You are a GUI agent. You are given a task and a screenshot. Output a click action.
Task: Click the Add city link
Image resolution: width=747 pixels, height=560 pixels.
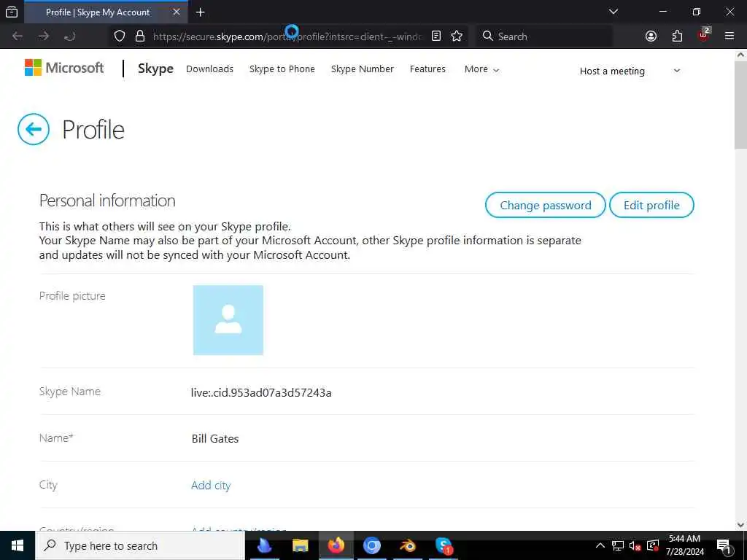tap(211, 485)
